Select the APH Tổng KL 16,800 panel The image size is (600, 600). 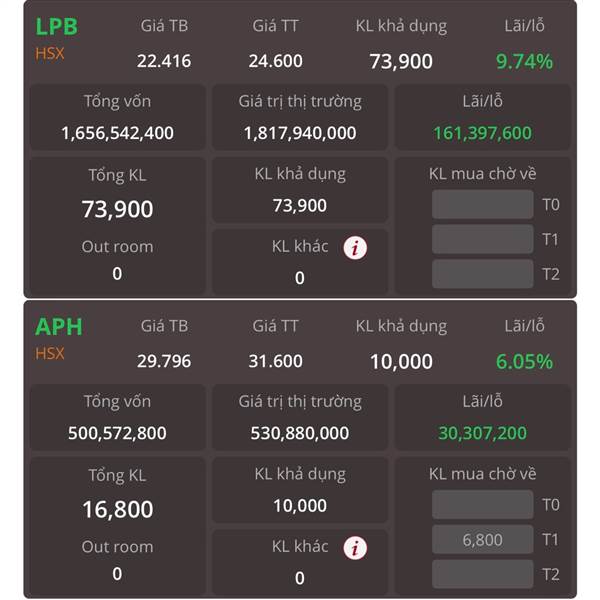coord(117,525)
